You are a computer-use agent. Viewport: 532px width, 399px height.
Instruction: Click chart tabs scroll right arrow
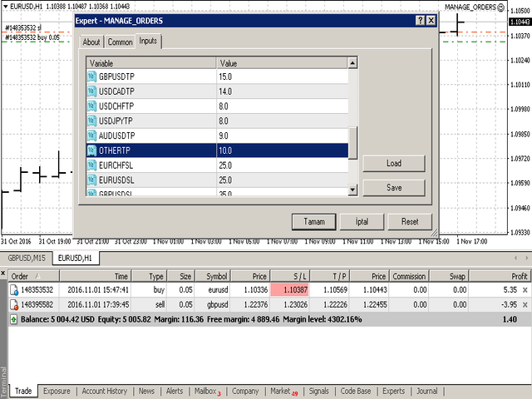point(526,259)
